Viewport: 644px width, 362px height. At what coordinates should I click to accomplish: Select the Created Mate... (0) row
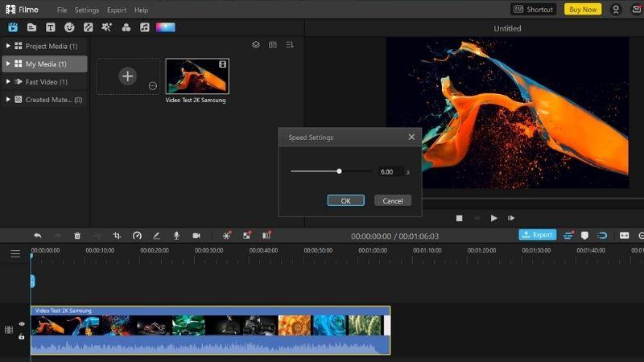[44, 99]
